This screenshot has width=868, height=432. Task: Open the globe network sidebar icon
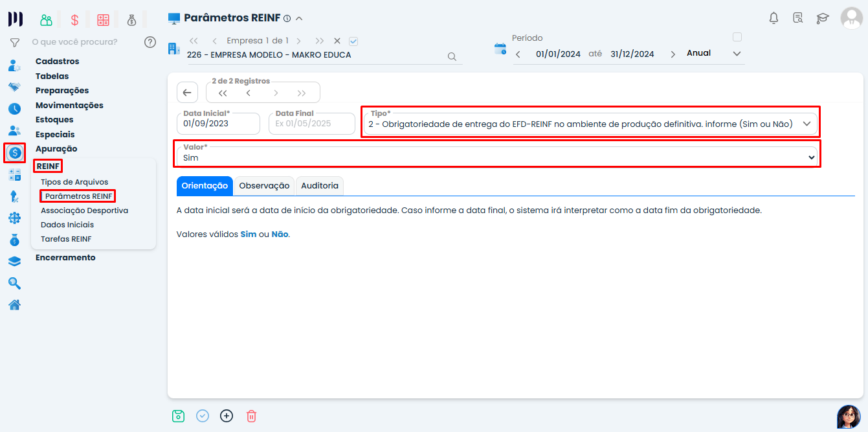pos(14,218)
